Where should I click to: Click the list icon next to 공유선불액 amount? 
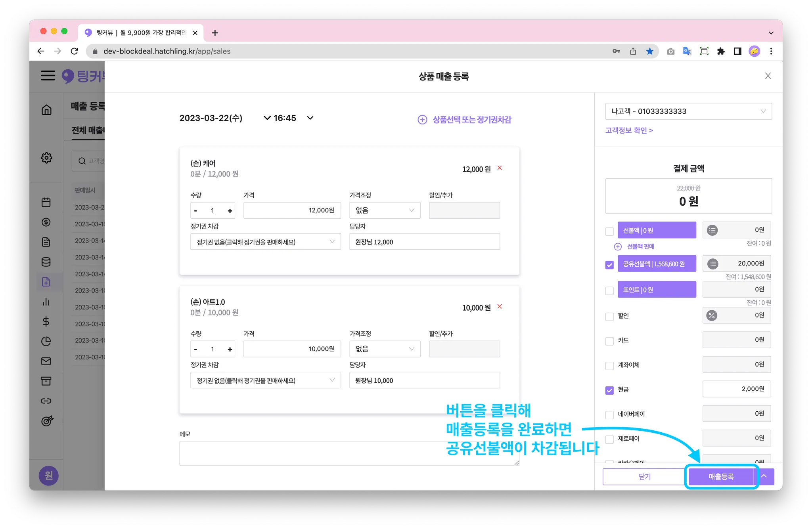712,264
